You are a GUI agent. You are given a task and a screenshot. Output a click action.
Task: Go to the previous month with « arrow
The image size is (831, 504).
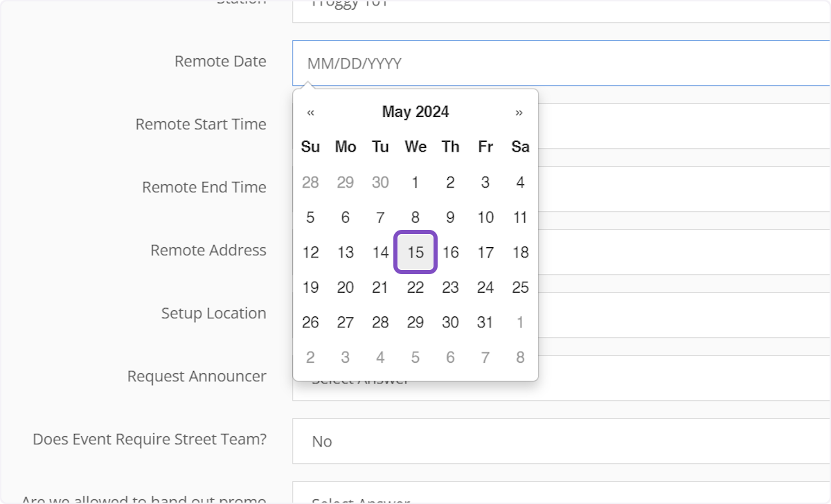(x=310, y=111)
